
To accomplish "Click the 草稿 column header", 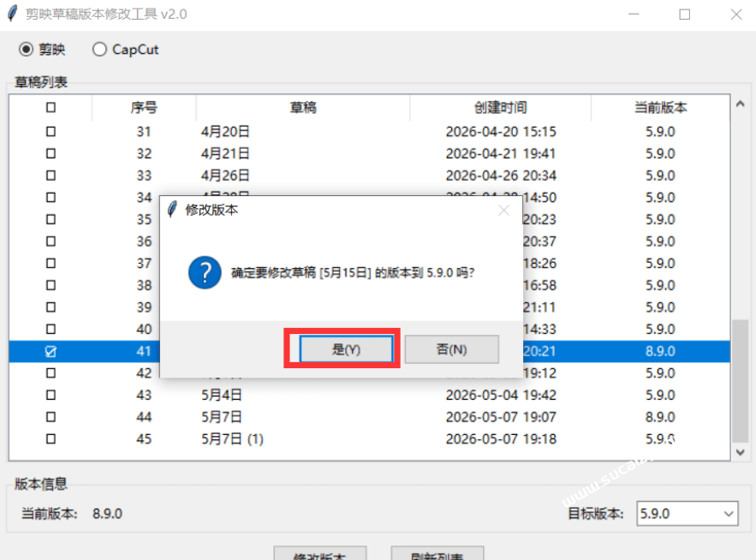I will pos(303,107).
